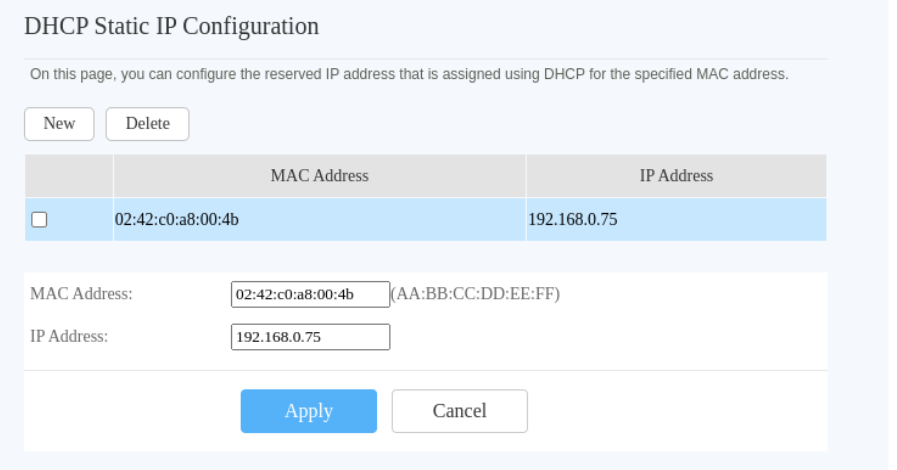Select the 192.168.0.75 table cell
The image size is (897, 470).
click(573, 220)
